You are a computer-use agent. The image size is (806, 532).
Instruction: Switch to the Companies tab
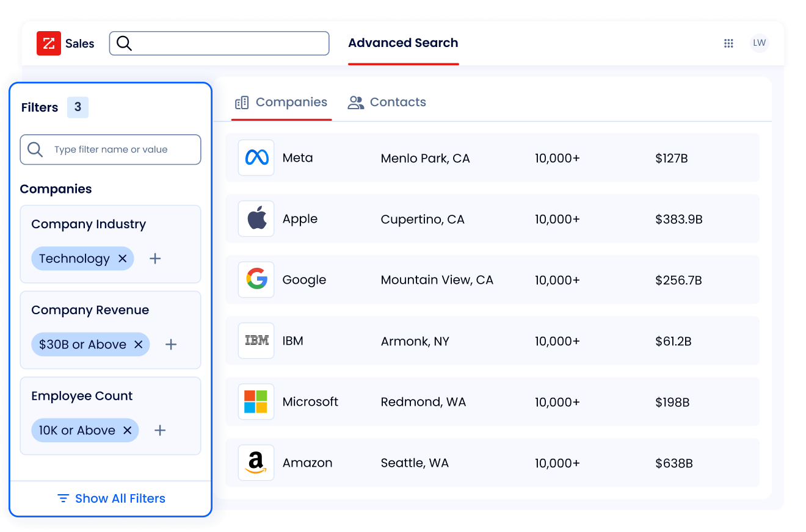[x=281, y=102]
